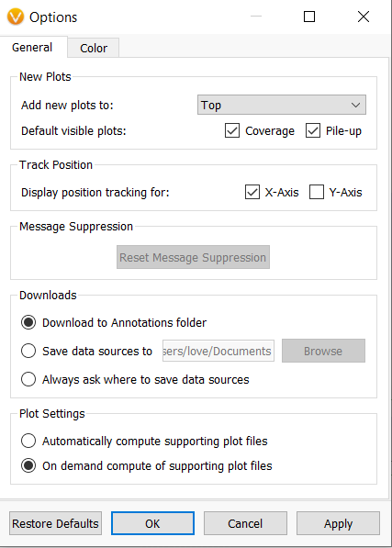
Task: Select Download to Annotations folder option
Action: pyautogui.click(x=28, y=322)
